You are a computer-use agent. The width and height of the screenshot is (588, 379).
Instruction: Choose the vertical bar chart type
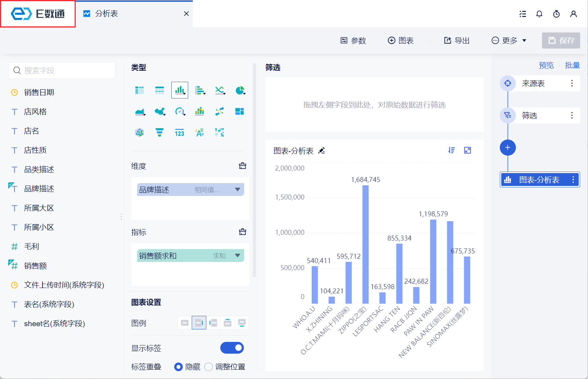coord(180,90)
